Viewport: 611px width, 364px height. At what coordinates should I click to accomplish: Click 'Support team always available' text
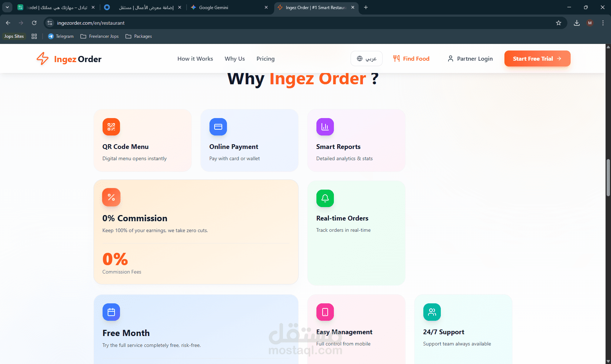point(457,344)
